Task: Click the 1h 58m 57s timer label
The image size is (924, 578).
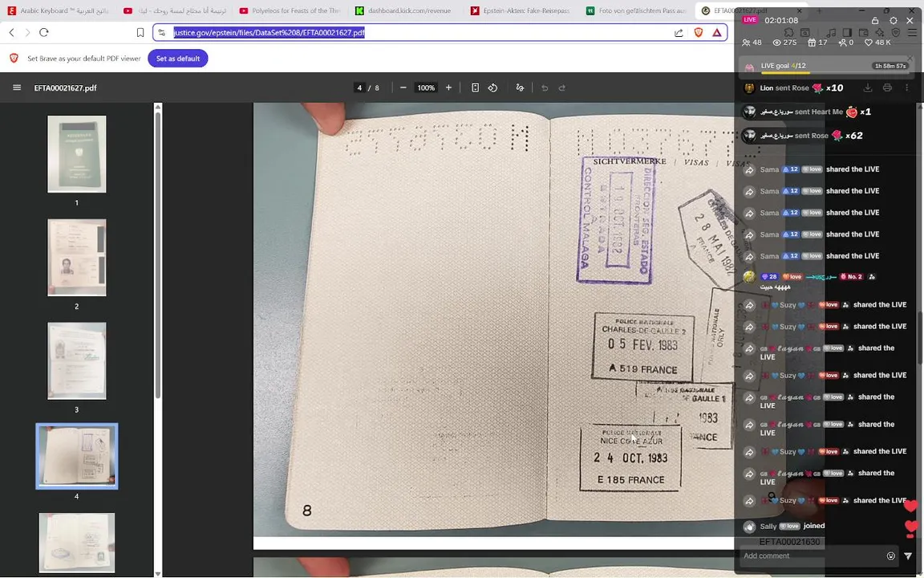Action: (x=890, y=66)
